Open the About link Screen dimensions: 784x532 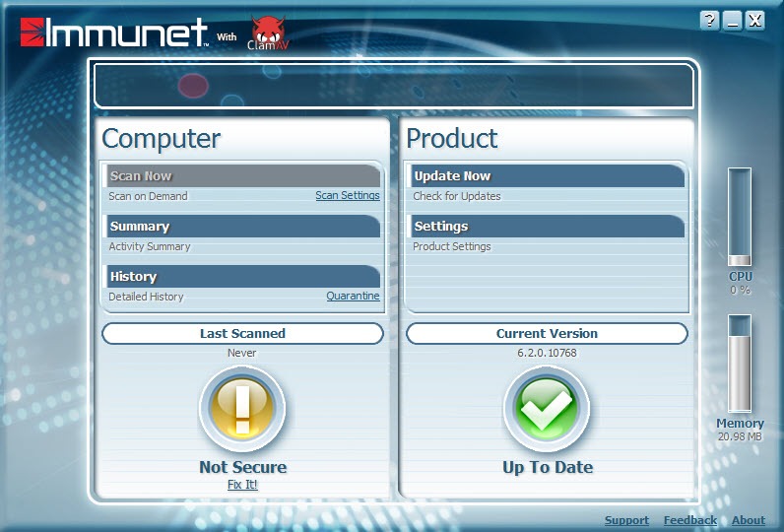pyautogui.click(x=749, y=520)
